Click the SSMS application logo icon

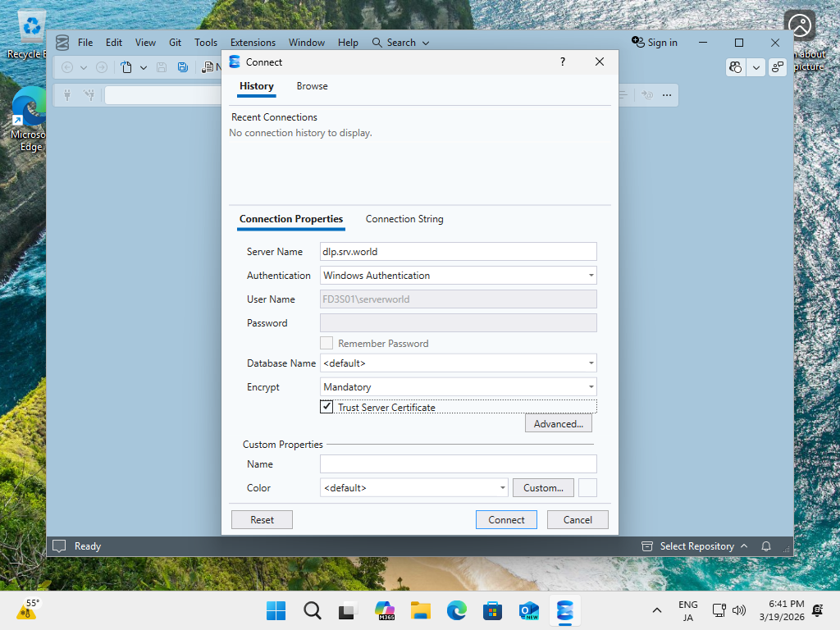click(x=62, y=43)
